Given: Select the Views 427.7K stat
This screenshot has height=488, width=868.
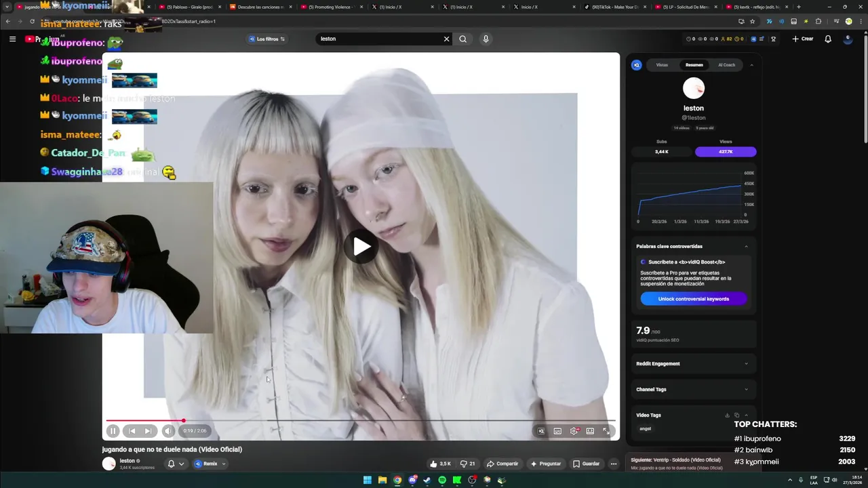Looking at the screenshot, I should coord(726,152).
